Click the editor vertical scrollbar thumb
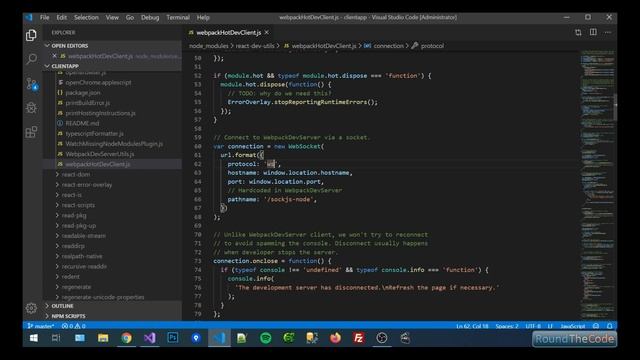Image resolution: width=640 pixels, height=360 pixels. pyautogui.click(x=616, y=107)
